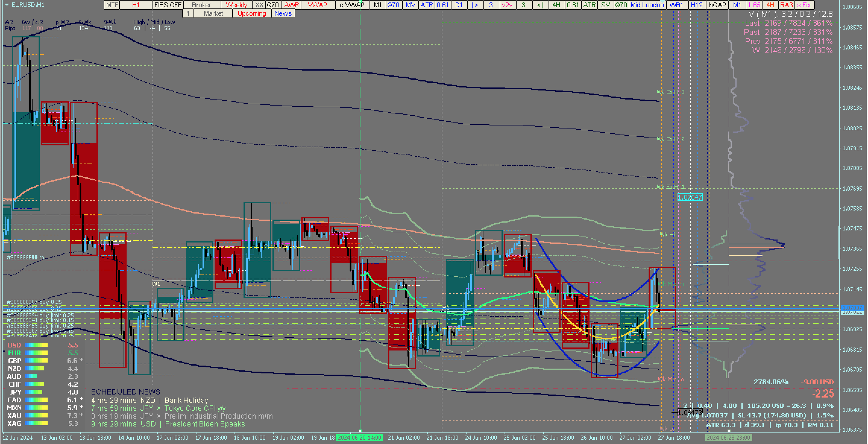Viewport: 868px width, 444px height.
Task: Click the s.Fix button
Action: click(x=804, y=5)
